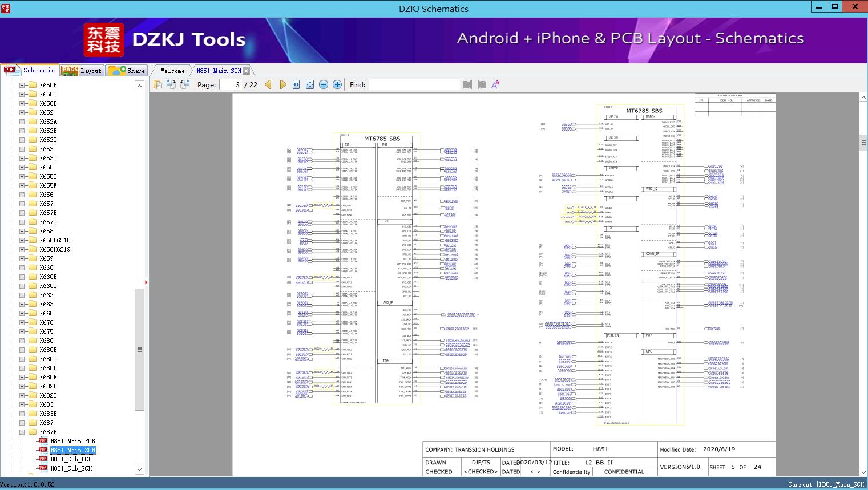Image resolution: width=868 pixels, height=490 pixels.
Task: Click the Find text field
Action: click(x=414, y=84)
